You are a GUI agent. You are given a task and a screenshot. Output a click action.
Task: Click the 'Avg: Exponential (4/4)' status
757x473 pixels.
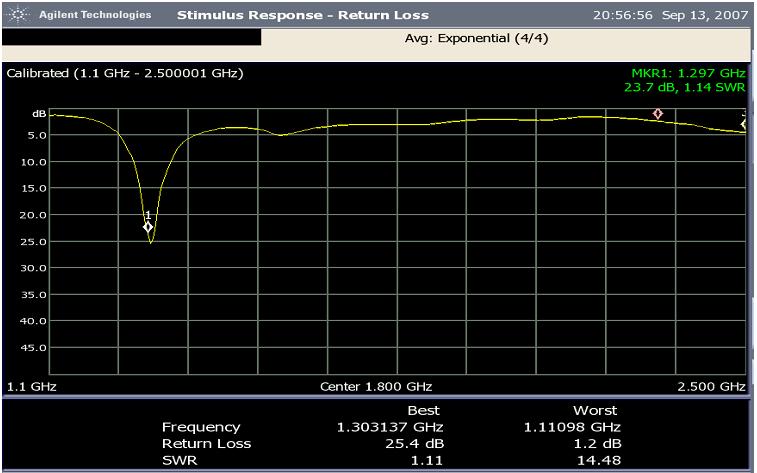(477, 38)
